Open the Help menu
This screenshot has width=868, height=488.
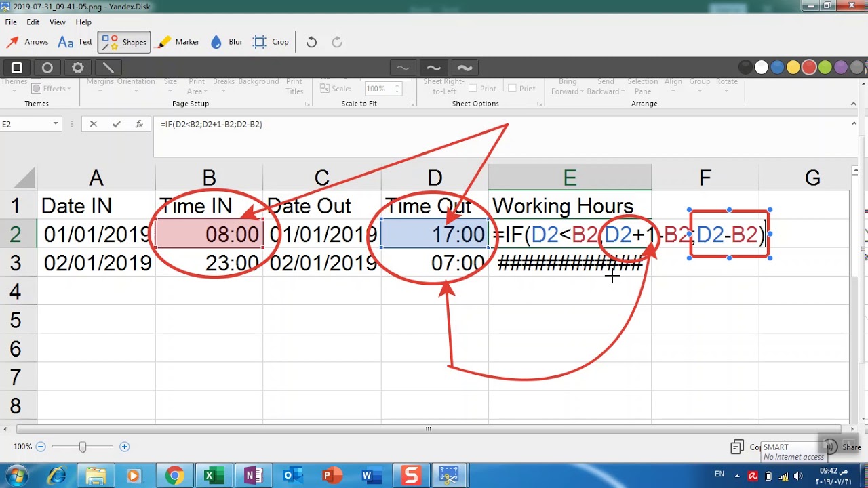click(x=83, y=22)
